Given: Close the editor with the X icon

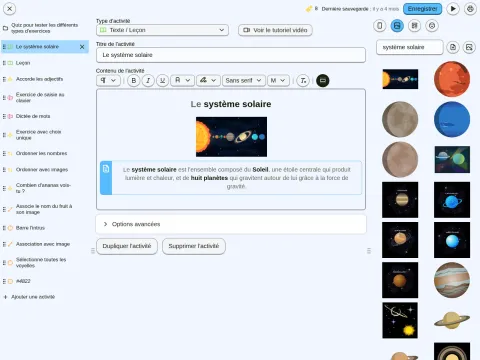Looking at the screenshot, I should pos(10,9).
